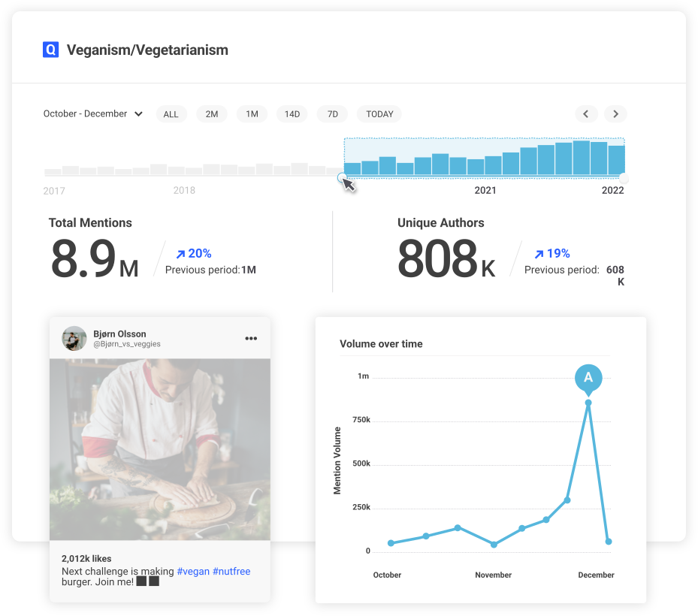Click the highlighted blue timeline selection area
The image size is (698, 616).
click(x=485, y=158)
